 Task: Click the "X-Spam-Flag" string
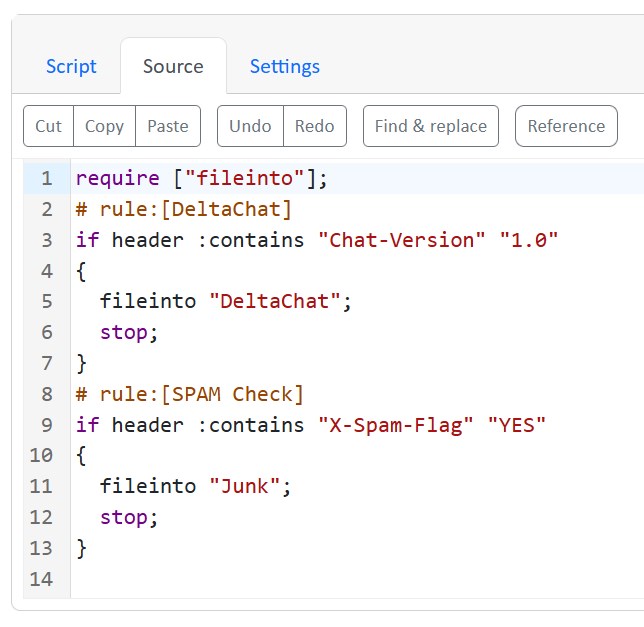point(396,425)
